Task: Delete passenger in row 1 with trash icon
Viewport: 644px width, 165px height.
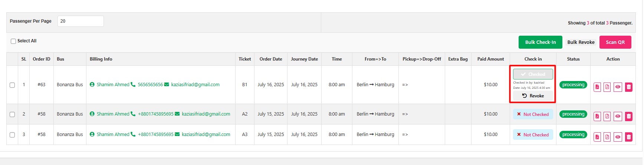Action: pyautogui.click(x=628, y=87)
